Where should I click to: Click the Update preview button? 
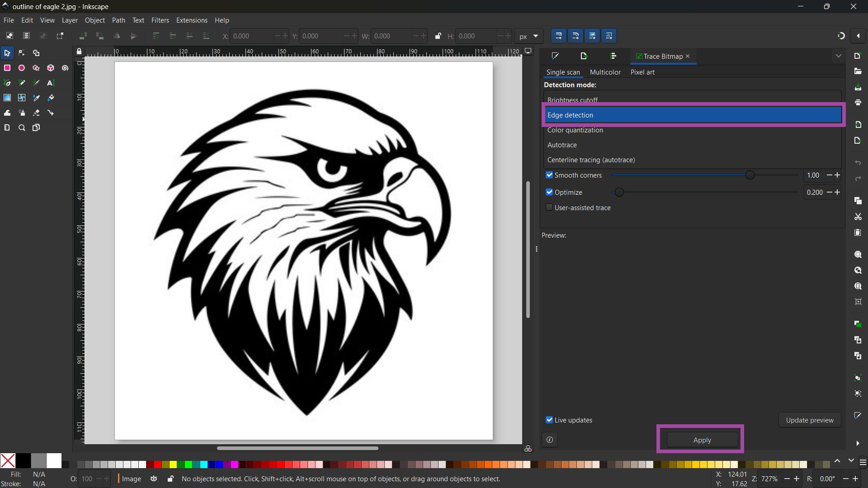809,420
